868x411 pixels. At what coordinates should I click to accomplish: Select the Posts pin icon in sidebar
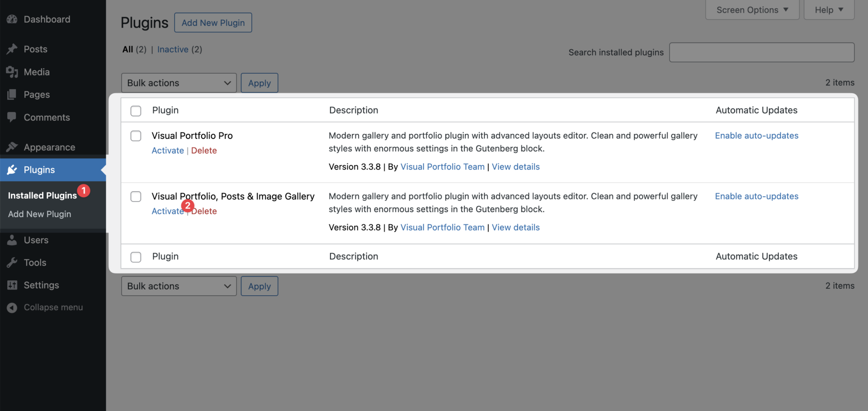(x=12, y=49)
